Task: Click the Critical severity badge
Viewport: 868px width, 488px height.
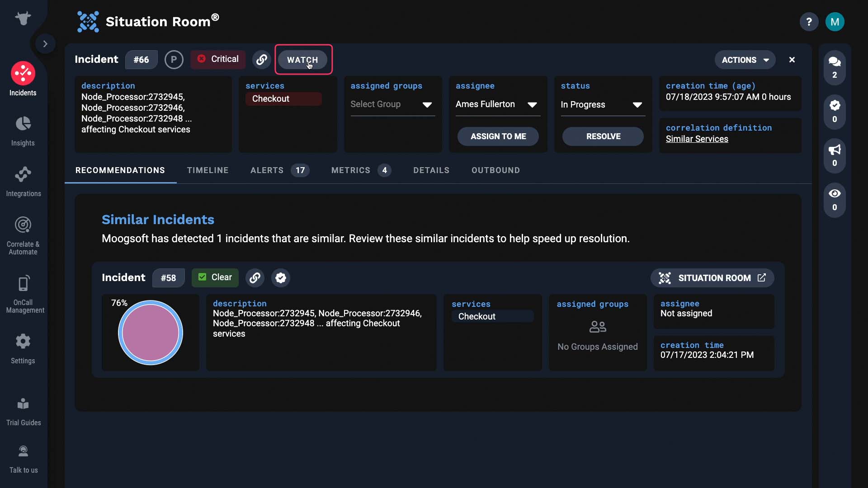Action: (x=218, y=59)
